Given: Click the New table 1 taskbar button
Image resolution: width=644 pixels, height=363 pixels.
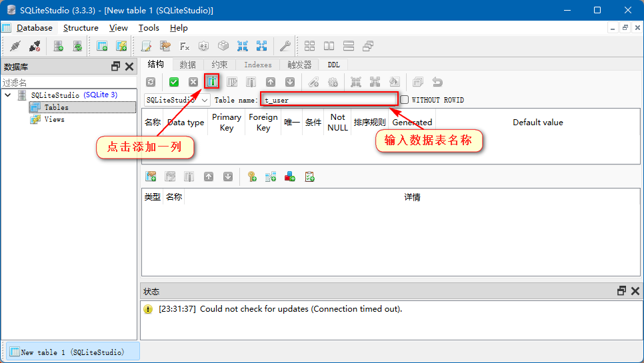Looking at the screenshot, I should click(73, 352).
